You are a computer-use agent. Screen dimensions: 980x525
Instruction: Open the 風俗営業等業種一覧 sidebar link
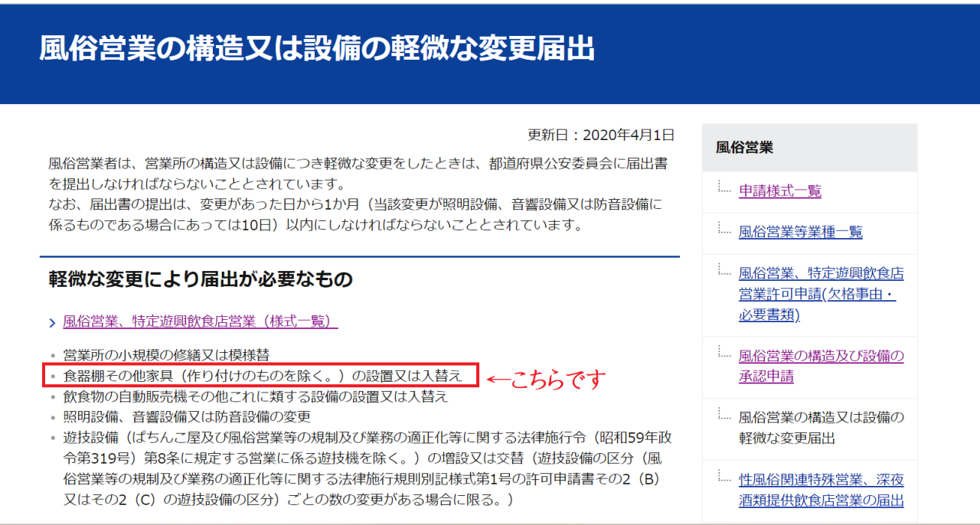pyautogui.click(x=800, y=233)
